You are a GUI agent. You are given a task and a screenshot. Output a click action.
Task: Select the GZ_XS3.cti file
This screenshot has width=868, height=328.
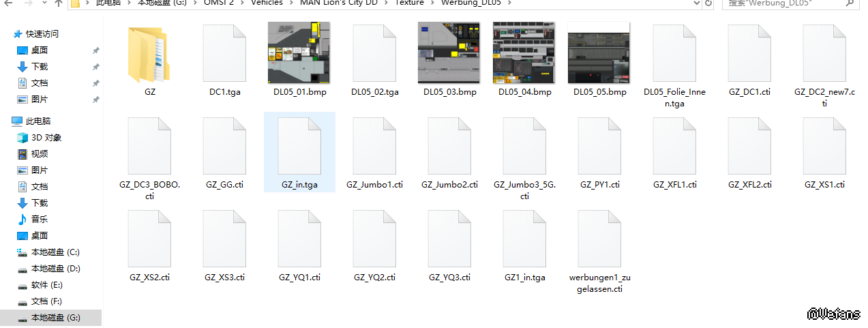(x=224, y=247)
